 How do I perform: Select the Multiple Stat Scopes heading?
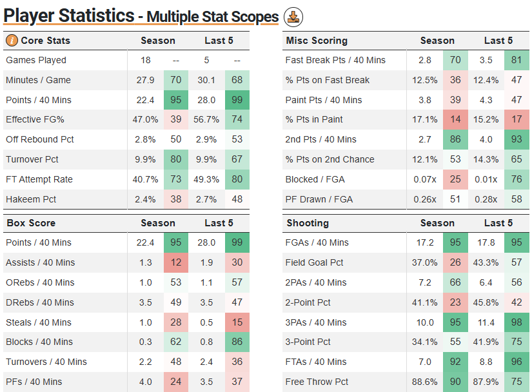pyautogui.click(x=212, y=17)
